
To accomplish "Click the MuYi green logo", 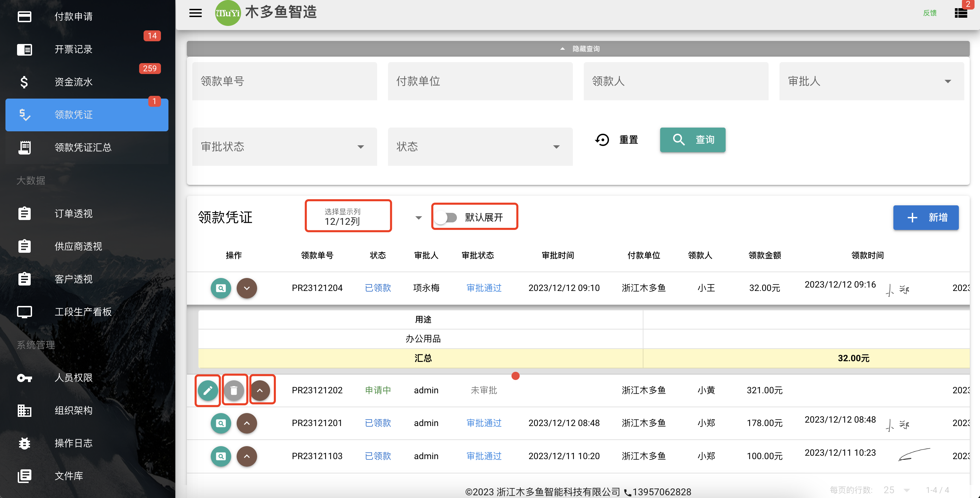I will 227,13.
